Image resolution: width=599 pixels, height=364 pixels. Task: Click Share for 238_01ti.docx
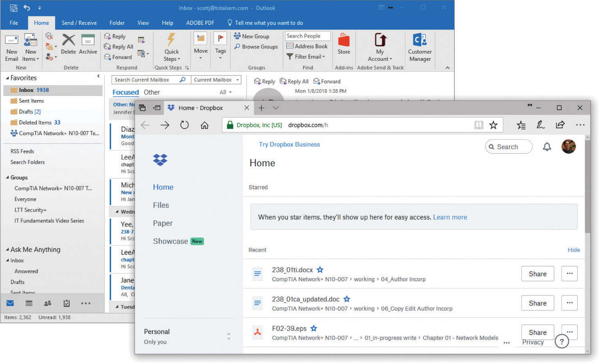pyautogui.click(x=537, y=274)
